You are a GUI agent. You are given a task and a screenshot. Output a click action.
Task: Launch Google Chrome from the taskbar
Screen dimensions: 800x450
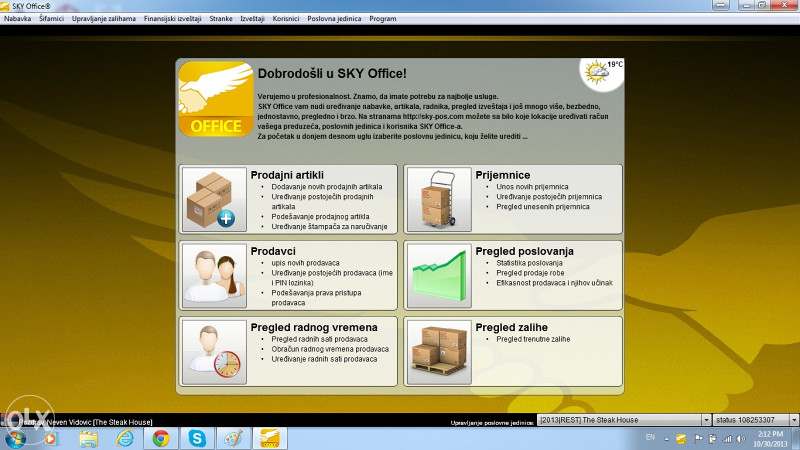161,439
